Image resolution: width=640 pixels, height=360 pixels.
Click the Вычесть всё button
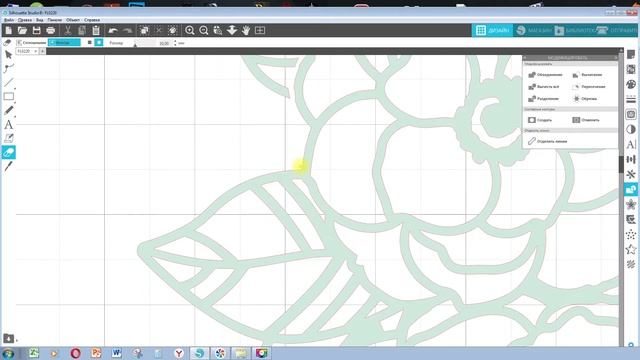coord(544,87)
